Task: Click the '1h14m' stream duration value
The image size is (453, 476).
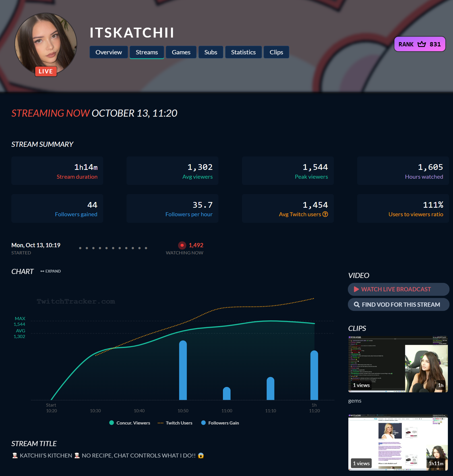Action: (x=86, y=167)
